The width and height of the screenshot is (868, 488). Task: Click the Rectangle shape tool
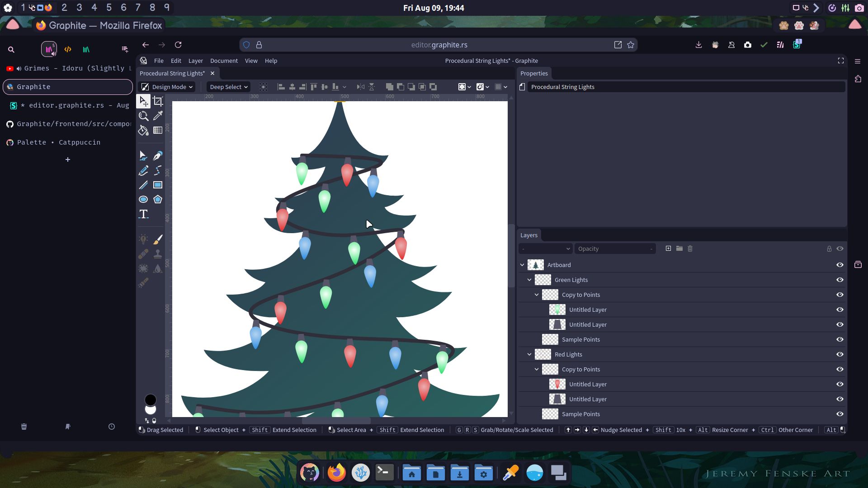click(x=157, y=185)
